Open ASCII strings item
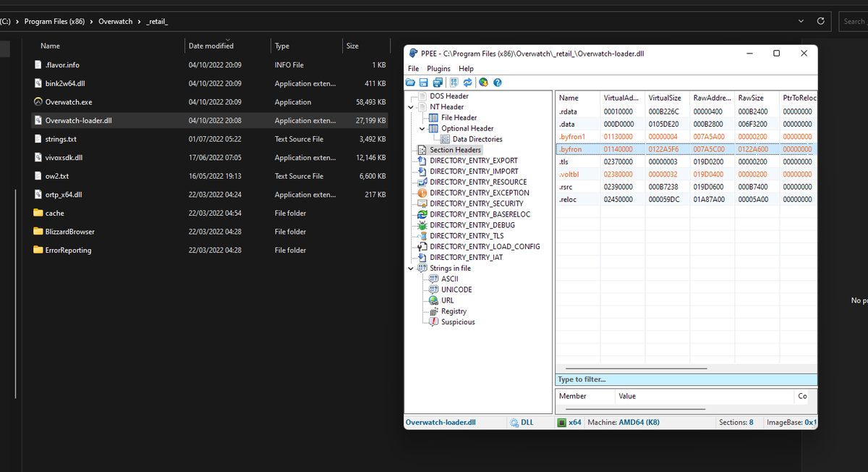 pyautogui.click(x=449, y=279)
